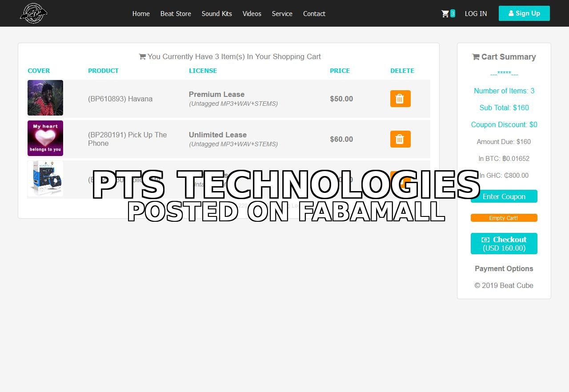Open the Sound Kits menu item
The width and height of the screenshot is (569, 392).
(x=217, y=14)
